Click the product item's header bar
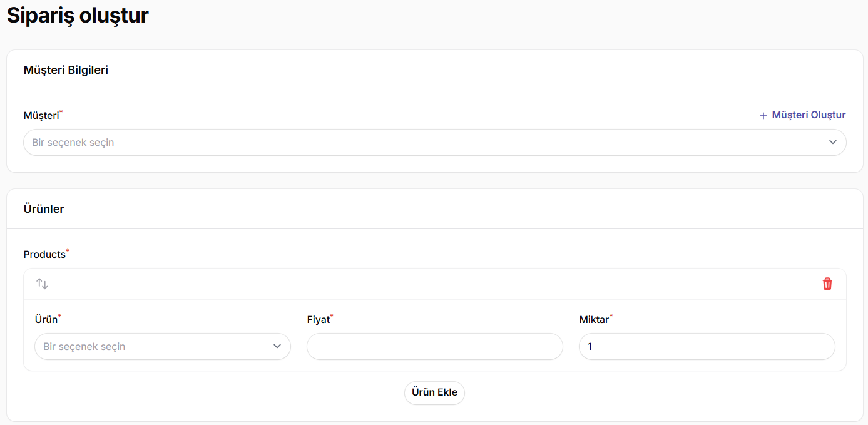The height and width of the screenshot is (425, 868). tap(435, 284)
